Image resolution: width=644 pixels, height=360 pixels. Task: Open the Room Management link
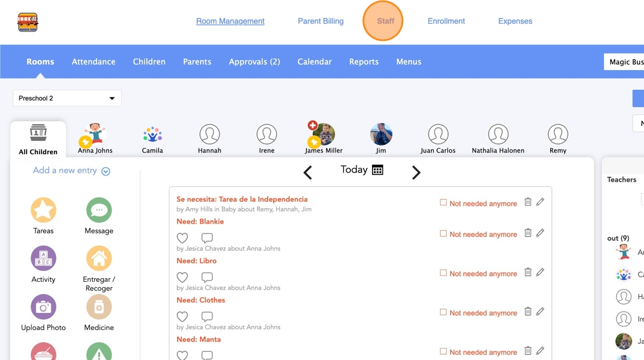(x=231, y=21)
